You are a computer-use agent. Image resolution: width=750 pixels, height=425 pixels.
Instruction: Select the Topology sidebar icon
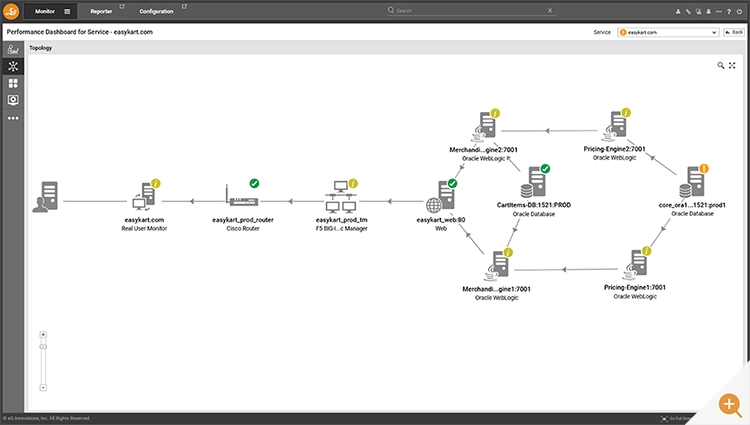(x=13, y=66)
